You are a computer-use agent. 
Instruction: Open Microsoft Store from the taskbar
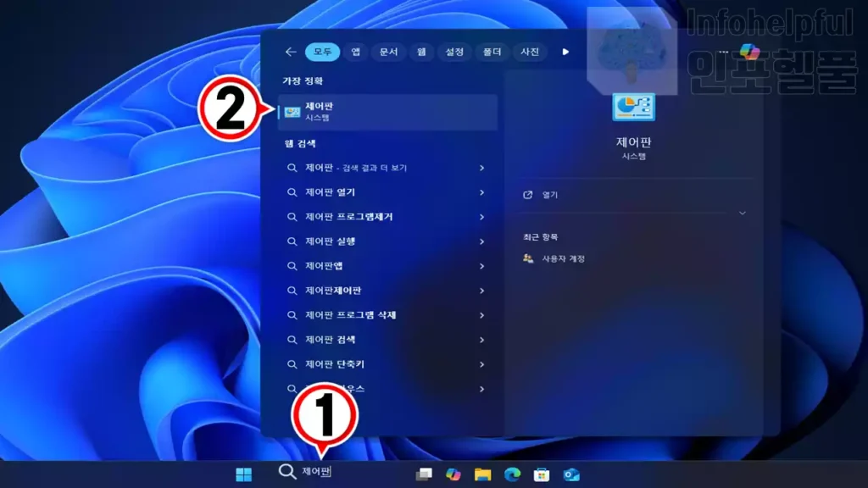(542, 474)
